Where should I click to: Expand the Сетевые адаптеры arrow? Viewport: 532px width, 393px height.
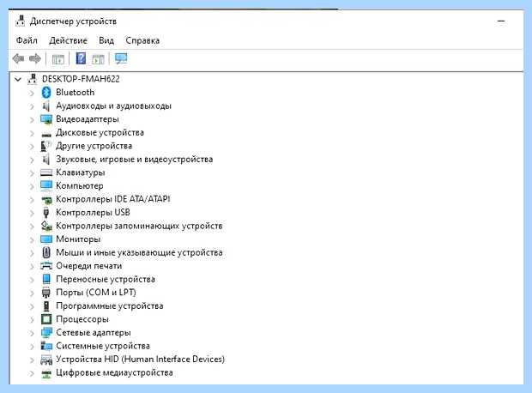coord(32,333)
